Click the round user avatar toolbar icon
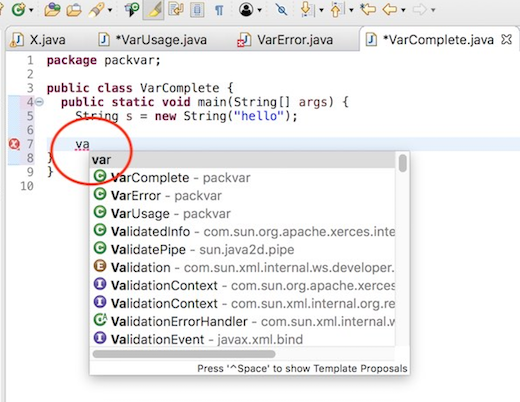This screenshot has width=520, height=402. [246, 10]
